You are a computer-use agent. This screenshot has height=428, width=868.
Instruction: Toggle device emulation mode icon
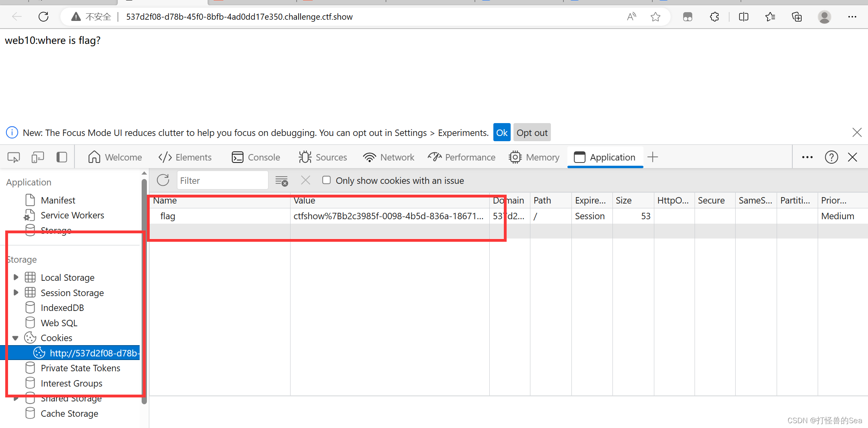tap(37, 157)
